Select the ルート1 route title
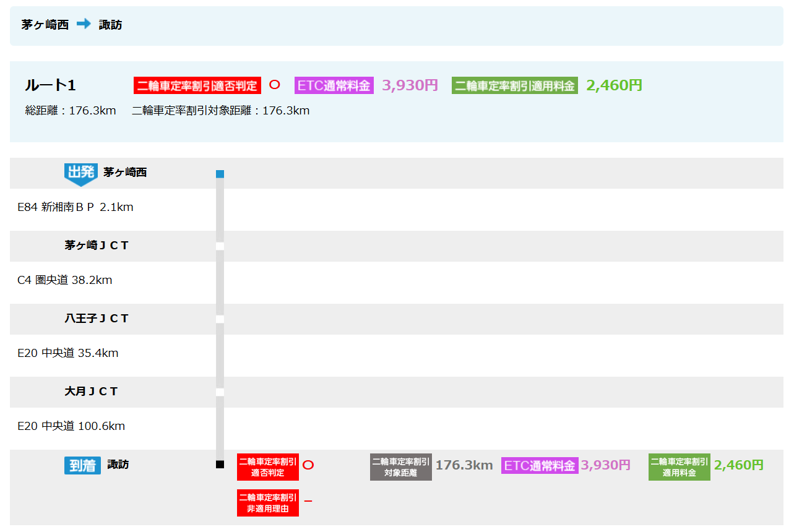794x532 pixels. tap(50, 85)
